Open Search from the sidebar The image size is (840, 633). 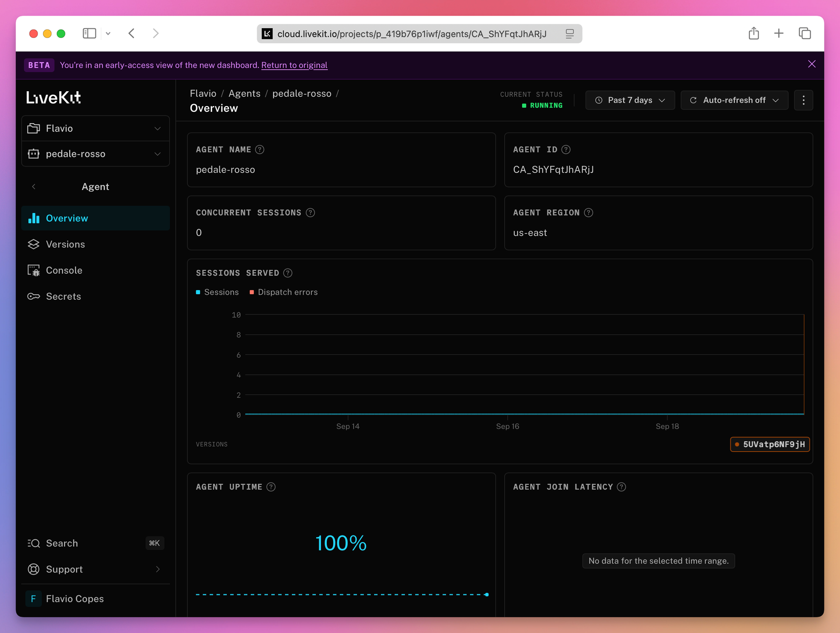(95, 543)
